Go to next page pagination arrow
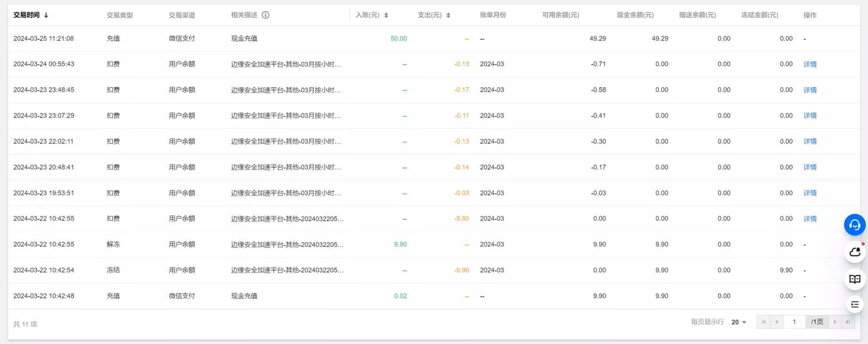 pyautogui.click(x=835, y=322)
